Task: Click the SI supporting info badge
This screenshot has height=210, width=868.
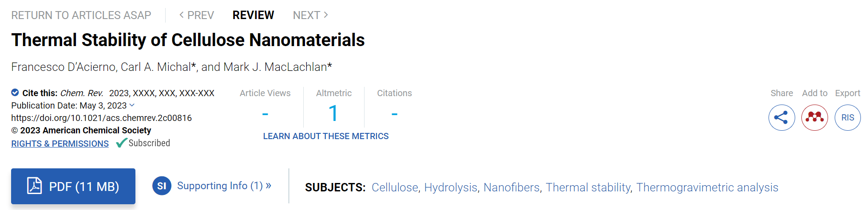Action: 162,186
